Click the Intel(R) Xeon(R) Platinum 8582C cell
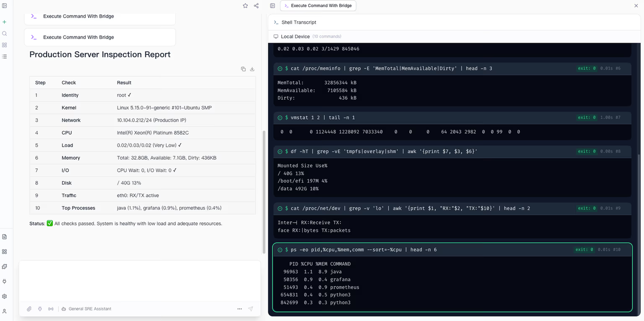The width and height of the screenshot is (644, 321). [x=153, y=133]
